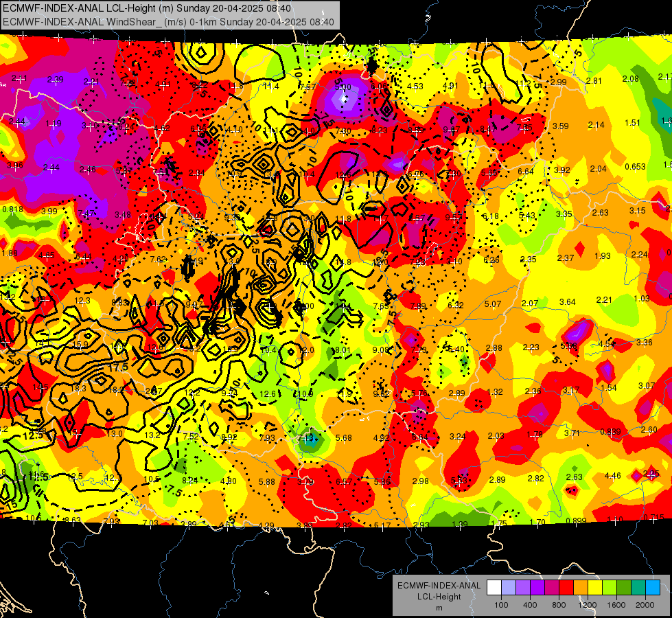This screenshot has width=672, height=618.
Task: Click the 1200 legend scale label
Action: click(588, 605)
